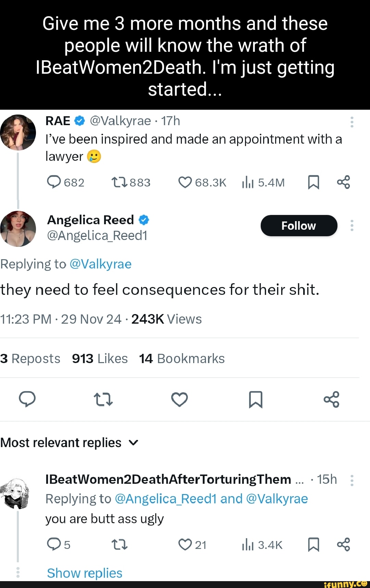This screenshot has height=588, width=370.
Task: Open the @Valkyrae mention link
Action: coord(100,264)
